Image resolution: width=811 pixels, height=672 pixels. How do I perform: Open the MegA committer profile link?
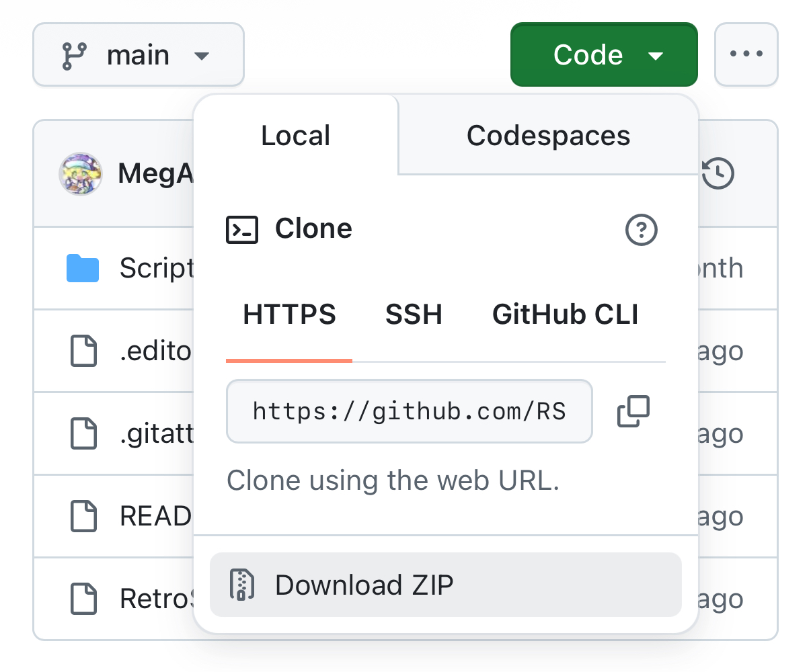(155, 173)
